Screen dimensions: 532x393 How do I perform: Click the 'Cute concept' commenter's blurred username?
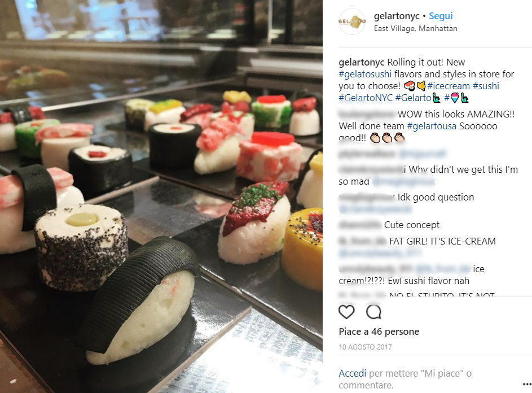[x=360, y=225]
